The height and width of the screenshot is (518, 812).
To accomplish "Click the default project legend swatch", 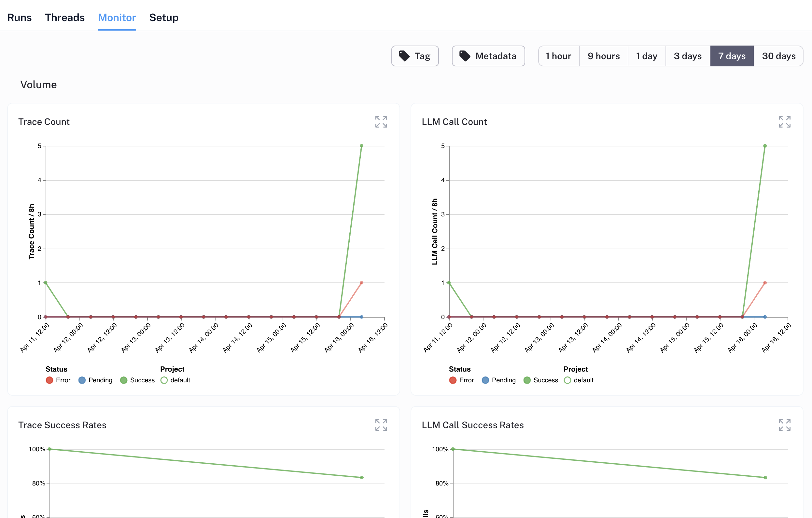I will [x=164, y=380].
